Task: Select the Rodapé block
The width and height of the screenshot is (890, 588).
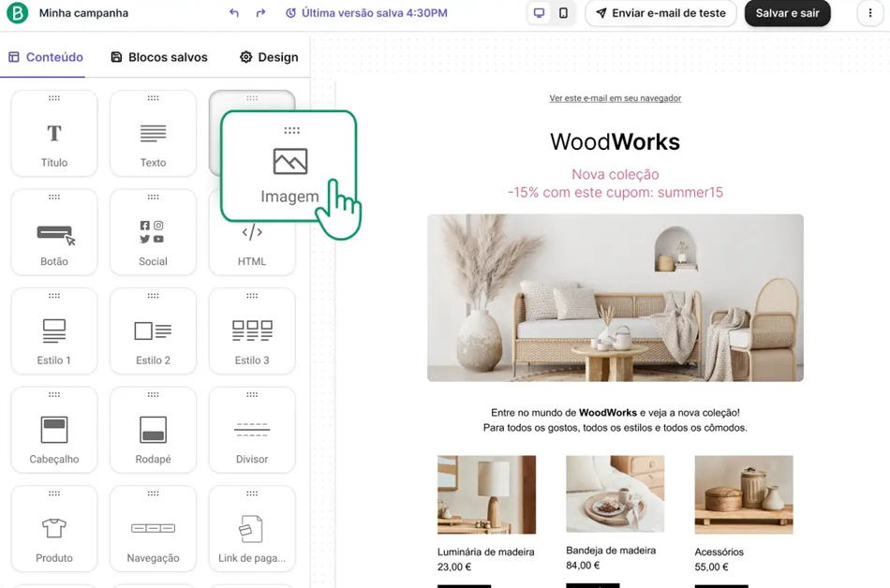Action: (153, 430)
